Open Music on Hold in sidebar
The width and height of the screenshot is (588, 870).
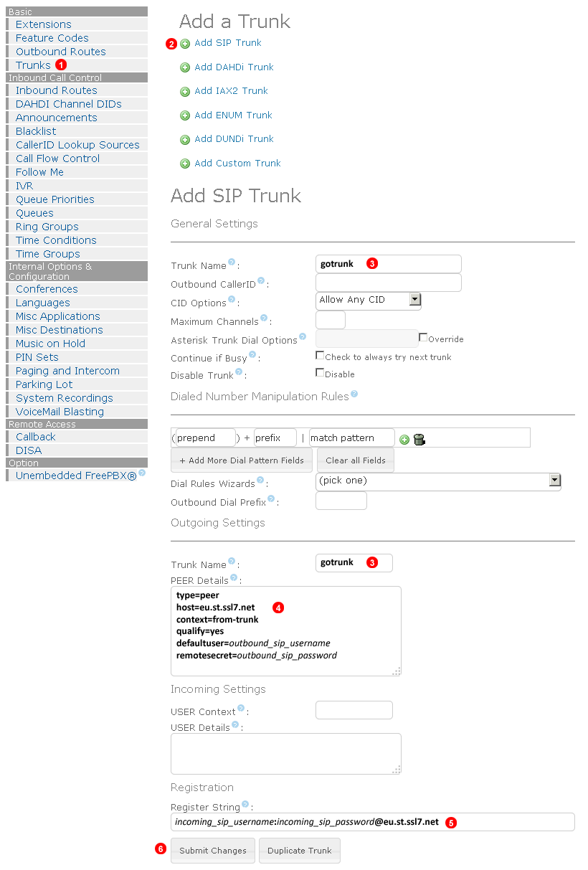tap(50, 344)
